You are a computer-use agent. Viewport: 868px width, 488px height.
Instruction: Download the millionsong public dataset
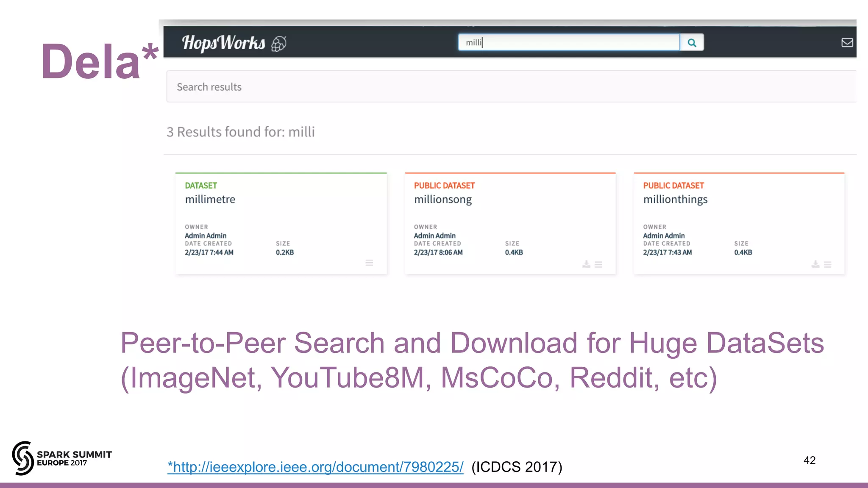click(586, 264)
